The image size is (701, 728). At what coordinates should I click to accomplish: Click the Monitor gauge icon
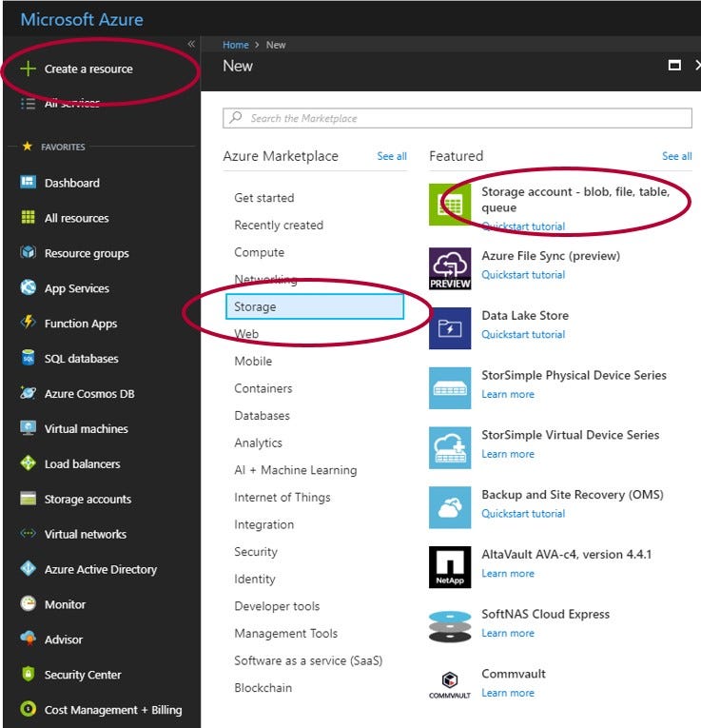tap(28, 603)
